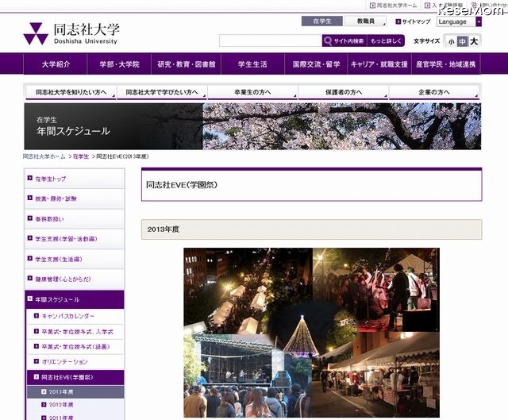This screenshot has width=508, height=420.
Task: Open the 国際交流・留学 main menu
Action: pyautogui.click(x=316, y=64)
